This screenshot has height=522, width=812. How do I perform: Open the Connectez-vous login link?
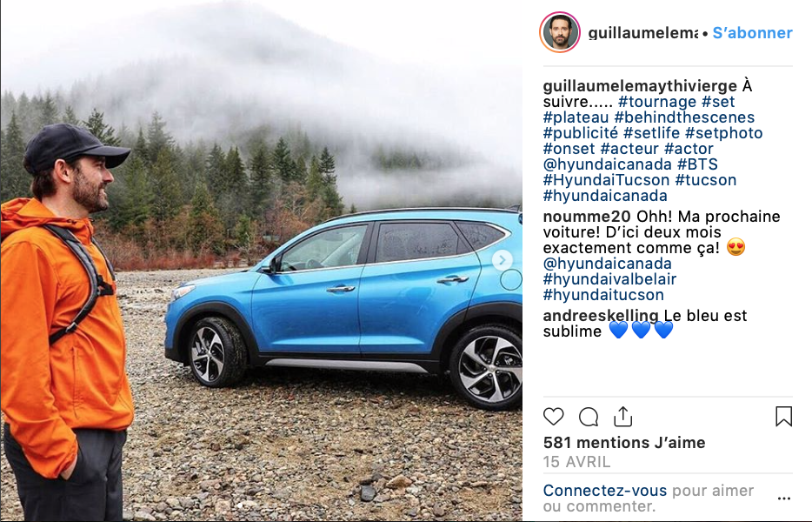click(605, 491)
